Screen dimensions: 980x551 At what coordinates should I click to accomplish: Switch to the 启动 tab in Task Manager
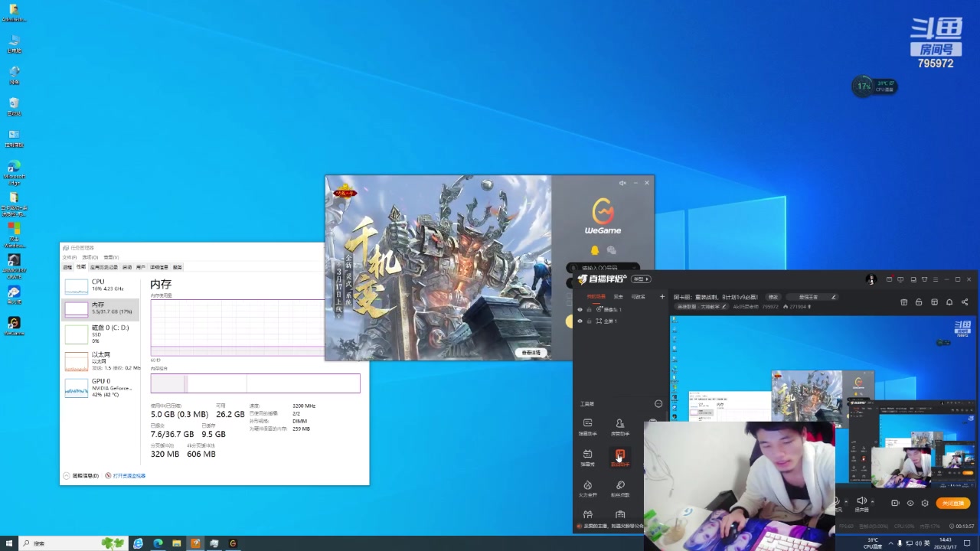(127, 267)
